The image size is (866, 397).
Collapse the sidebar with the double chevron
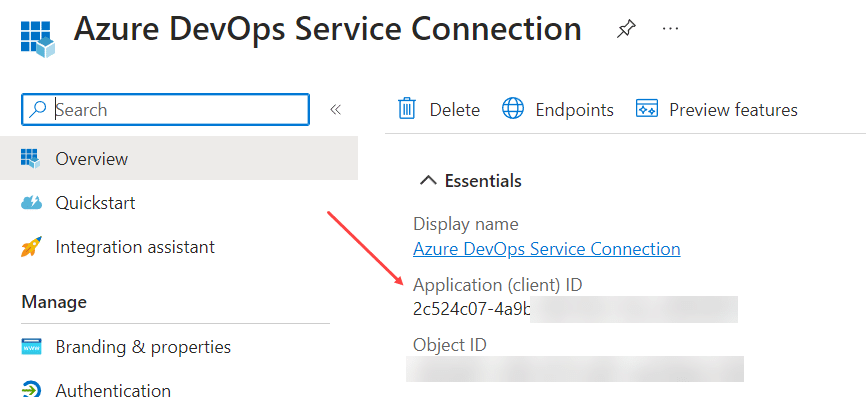(335, 109)
